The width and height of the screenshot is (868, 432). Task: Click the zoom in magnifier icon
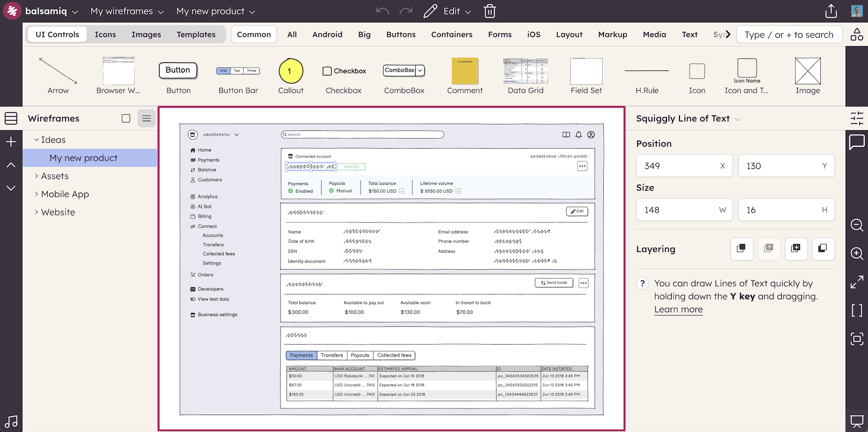(856, 253)
